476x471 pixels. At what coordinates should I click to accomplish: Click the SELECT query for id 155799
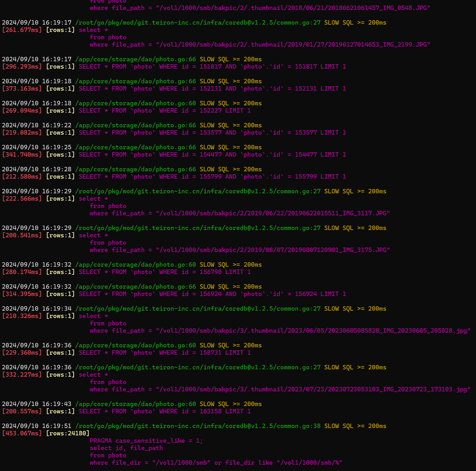tap(212, 177)
